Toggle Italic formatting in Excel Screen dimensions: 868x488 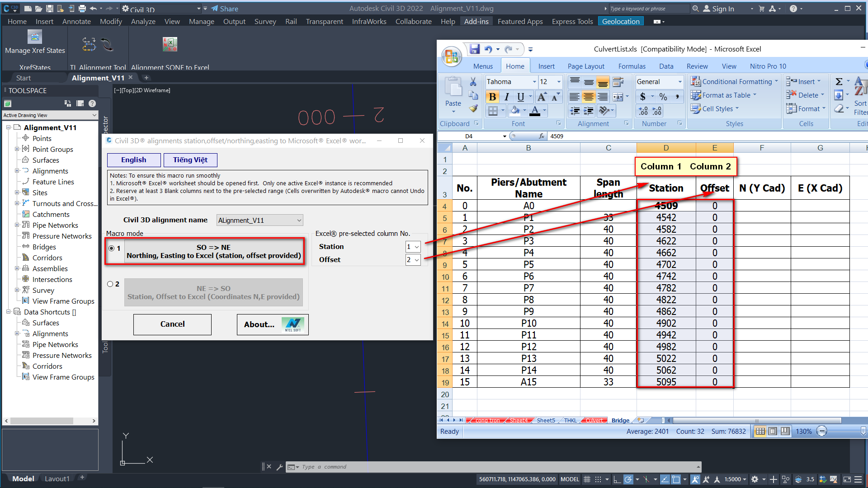[507, 97]
